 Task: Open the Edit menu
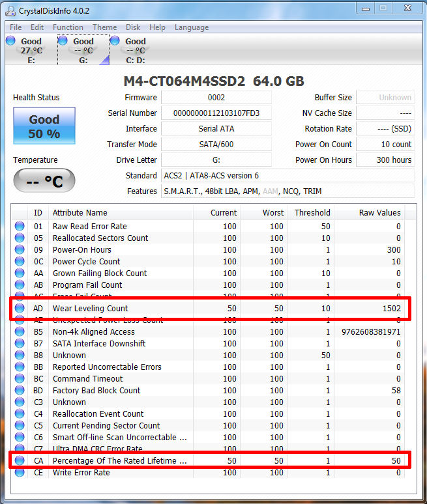(x=37, y=27)
